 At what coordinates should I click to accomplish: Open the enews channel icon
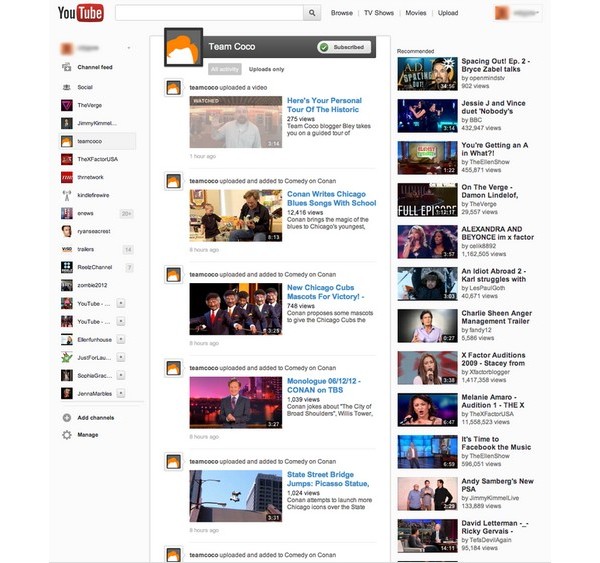click(x=67, y=213)
